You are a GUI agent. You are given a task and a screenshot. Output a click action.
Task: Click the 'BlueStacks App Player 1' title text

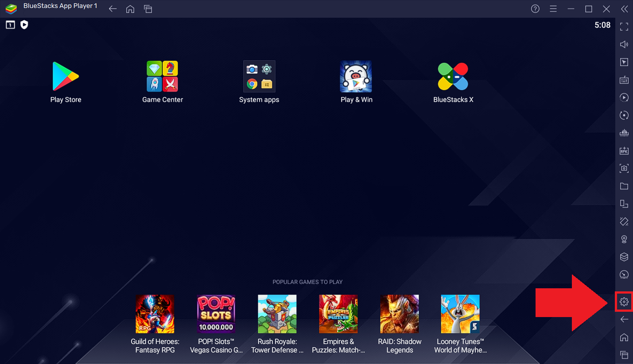click(60, 6)
